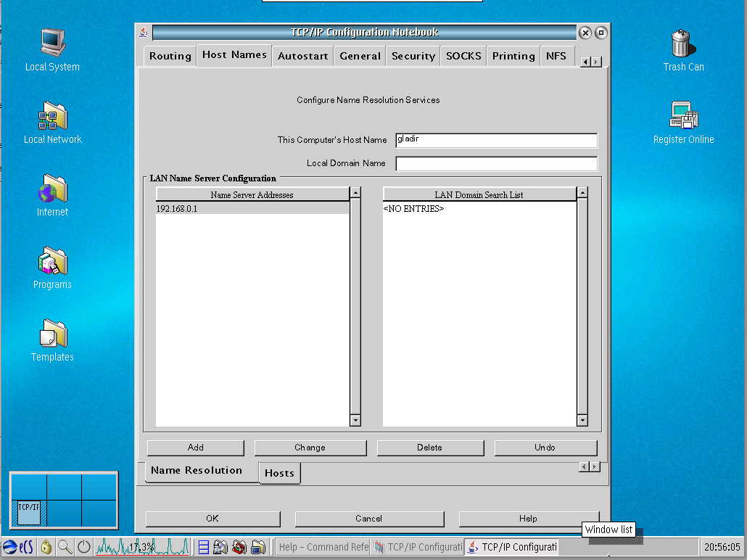747x560 pixels.
Task: Click the power shutdown icon in taskbar
Action: (84, 547)
